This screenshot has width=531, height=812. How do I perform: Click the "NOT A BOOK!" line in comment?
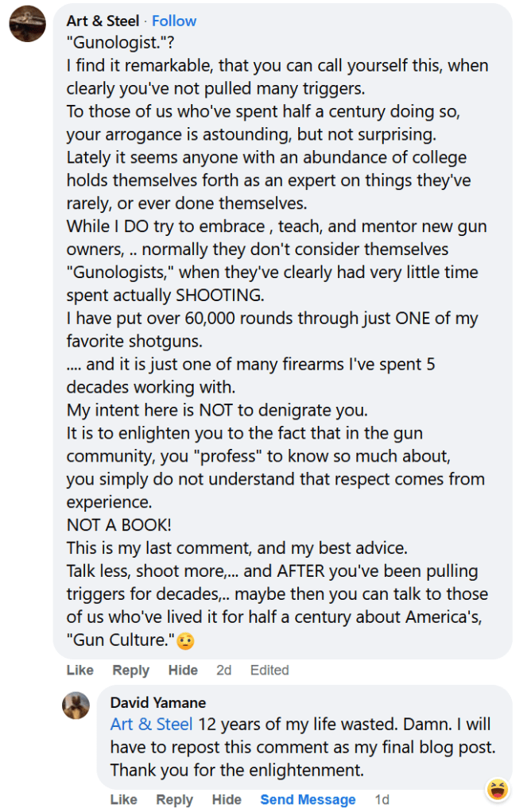[x=119, y=525]
